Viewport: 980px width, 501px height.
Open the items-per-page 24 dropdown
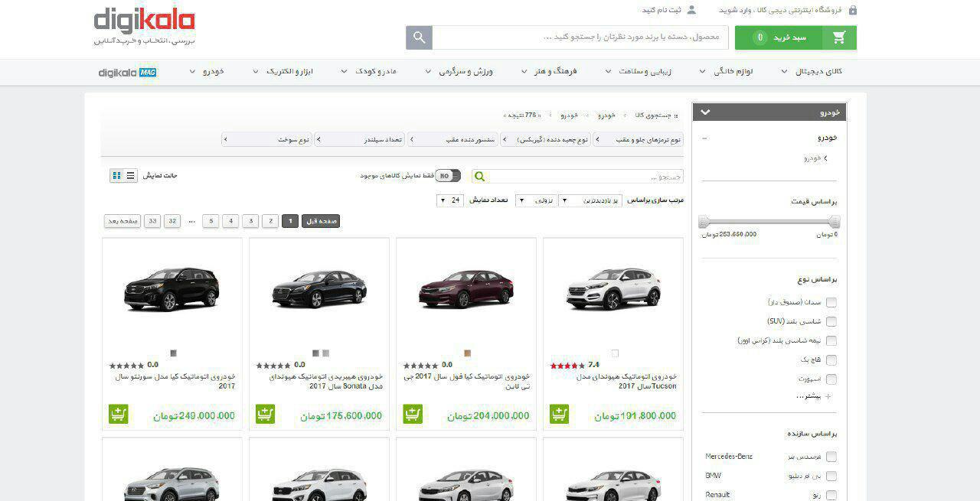(x=450, y=200)
